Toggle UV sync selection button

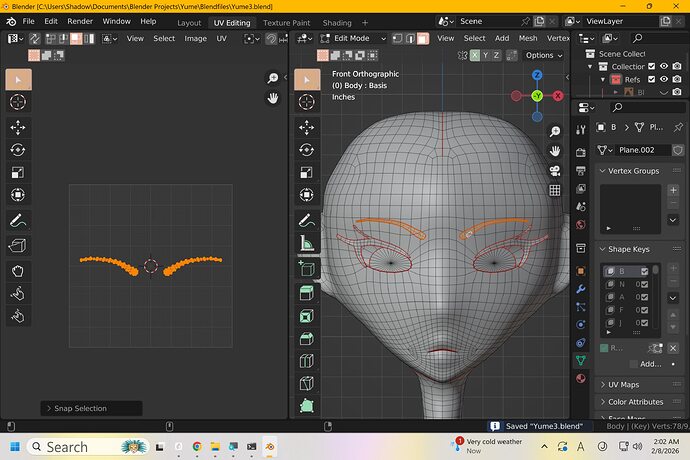click(34, 39)
